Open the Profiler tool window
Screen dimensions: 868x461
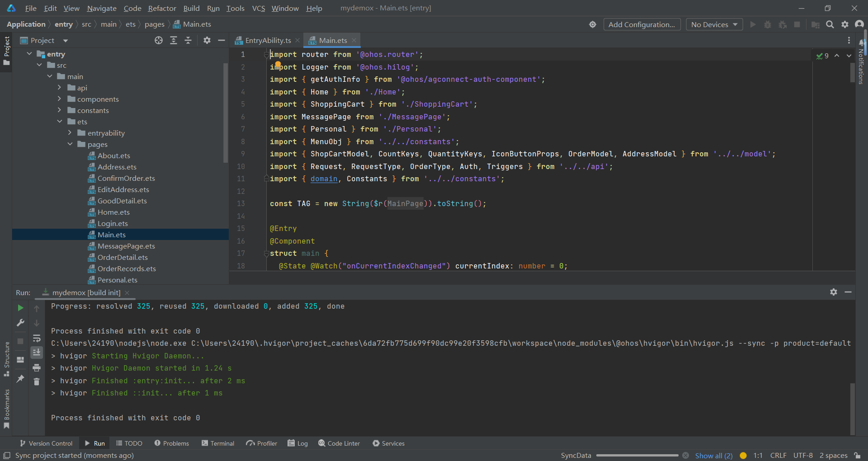(262, 443)
